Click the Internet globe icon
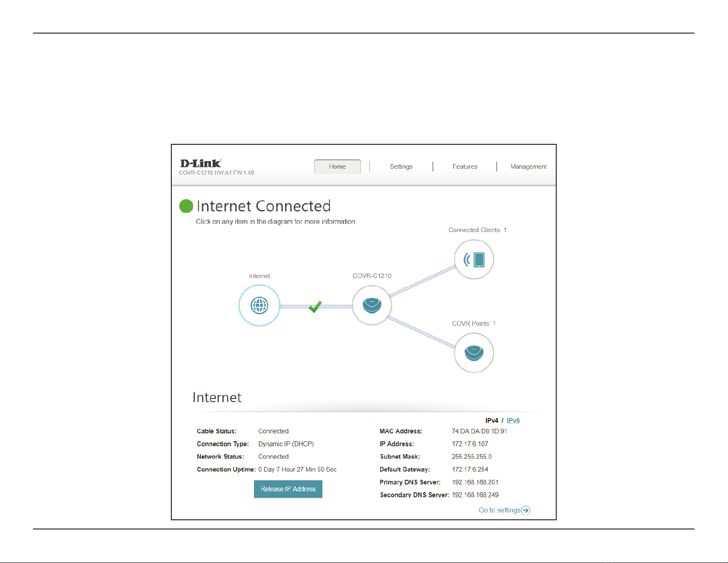 (260, 305)
